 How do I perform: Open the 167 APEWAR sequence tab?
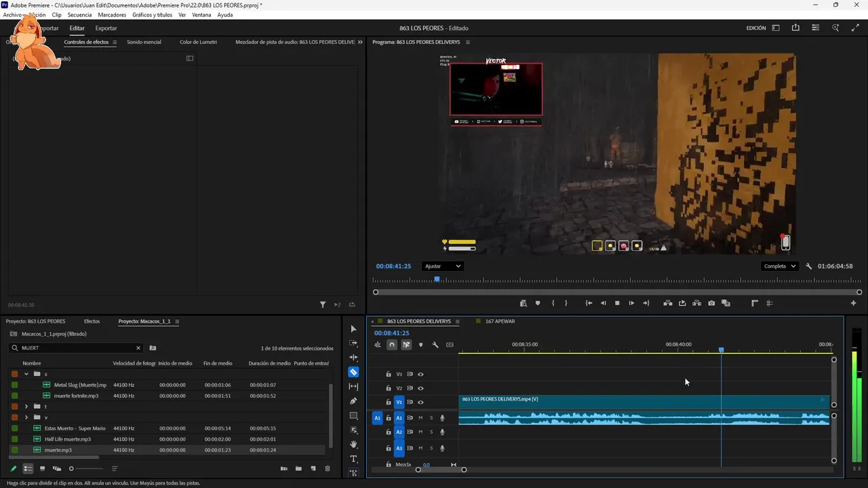point(500,321)
